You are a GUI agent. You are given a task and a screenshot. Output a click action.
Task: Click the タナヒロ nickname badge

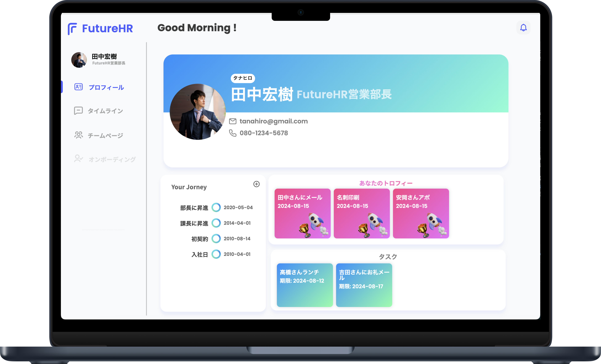[x=243, y=78]
